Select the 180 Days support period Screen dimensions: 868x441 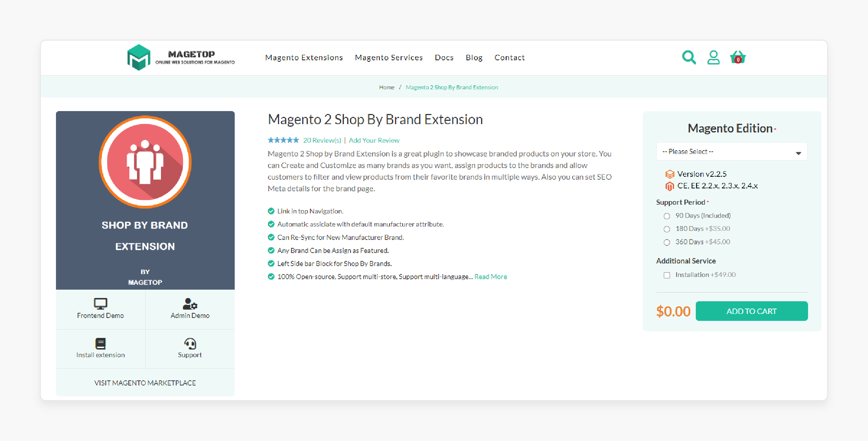(x=667, y=229)
